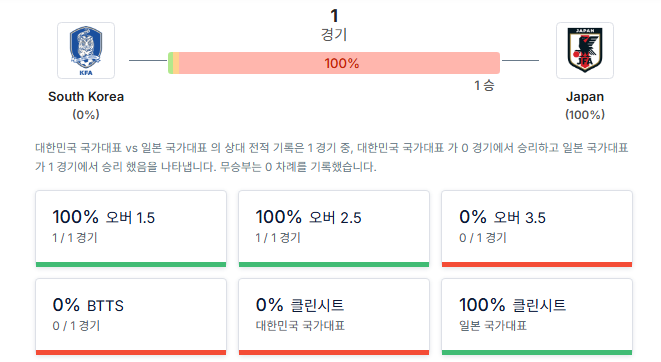Image resolution: width=661 pixels, height=362 pixels.
Task: Select the 0% 클린시트 대한민국 국가대표 card
Action: pyautogui.click(x=334, y=316)
